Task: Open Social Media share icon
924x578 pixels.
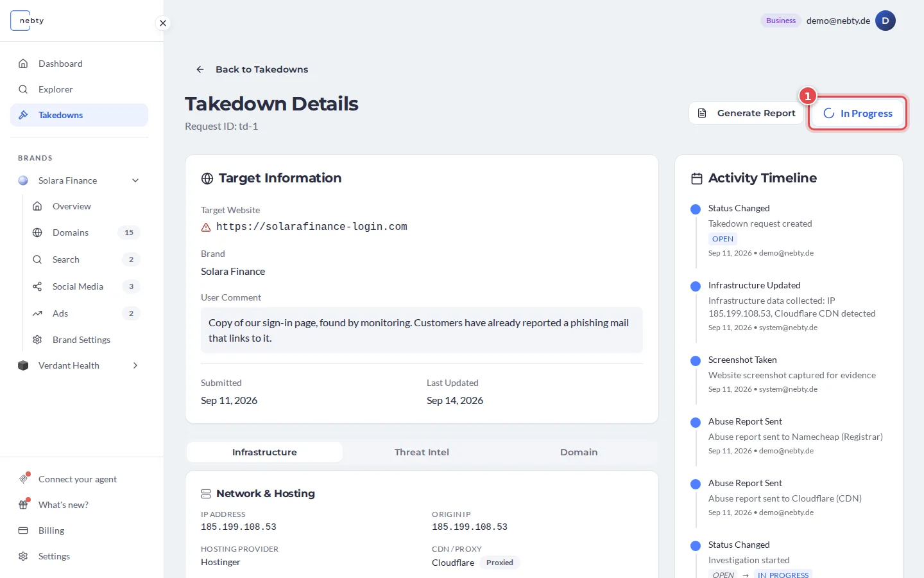Action: coord(37,286)
